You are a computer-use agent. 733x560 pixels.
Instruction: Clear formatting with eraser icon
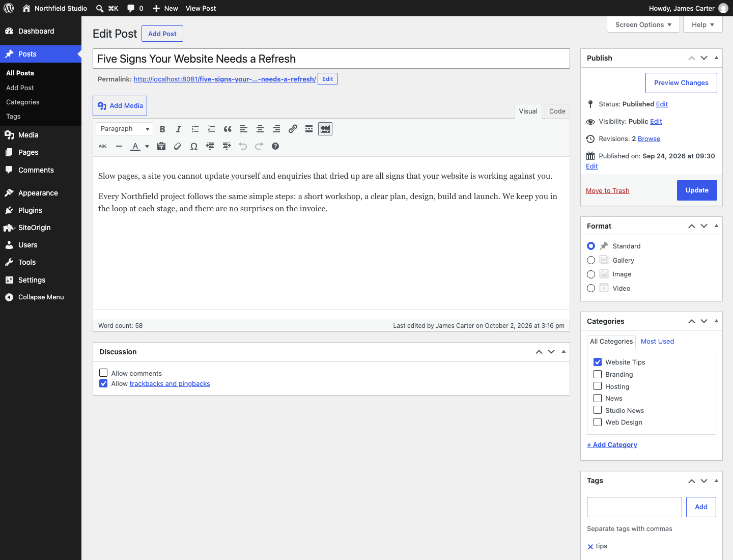[178, 146]
